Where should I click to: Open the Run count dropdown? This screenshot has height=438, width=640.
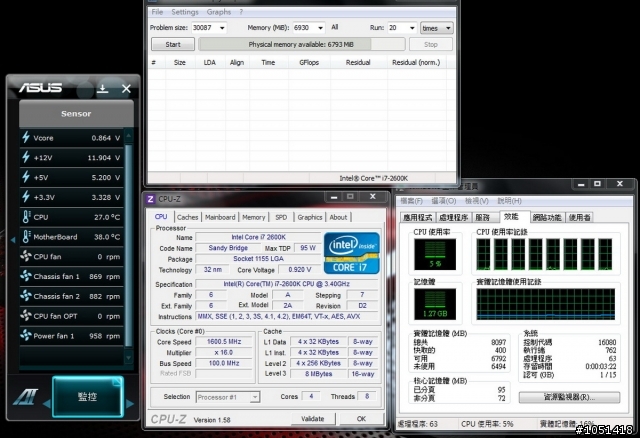pyautogui.click(x=412, y=28)
